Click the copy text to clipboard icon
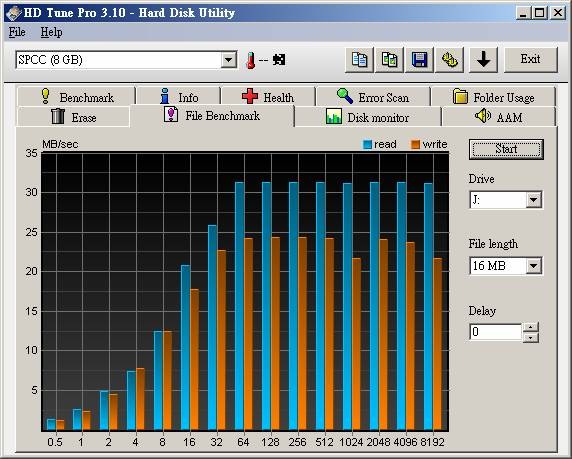Screen dimensions: 572x459 pos(359,59)
